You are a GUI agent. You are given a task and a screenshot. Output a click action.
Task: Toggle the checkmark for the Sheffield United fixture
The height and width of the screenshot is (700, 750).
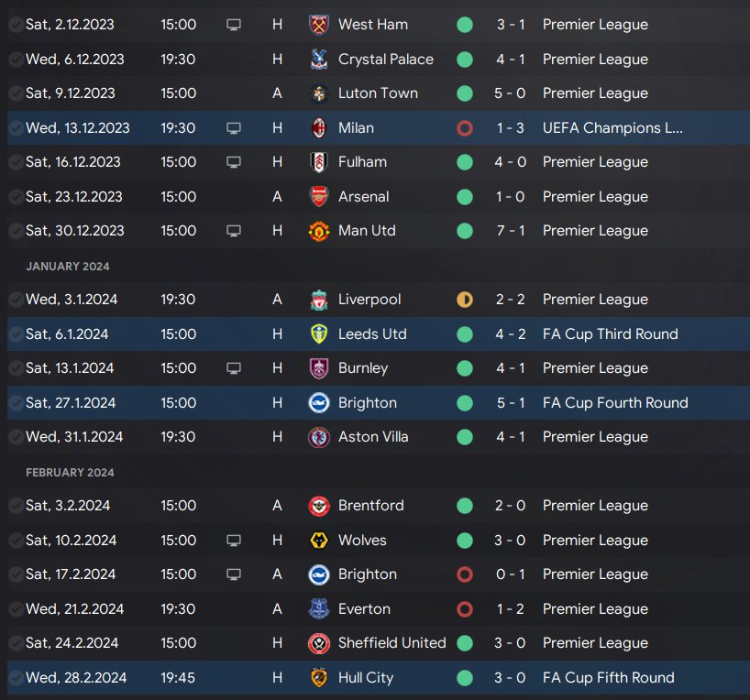pyautogui.click(x=16, y=643)
